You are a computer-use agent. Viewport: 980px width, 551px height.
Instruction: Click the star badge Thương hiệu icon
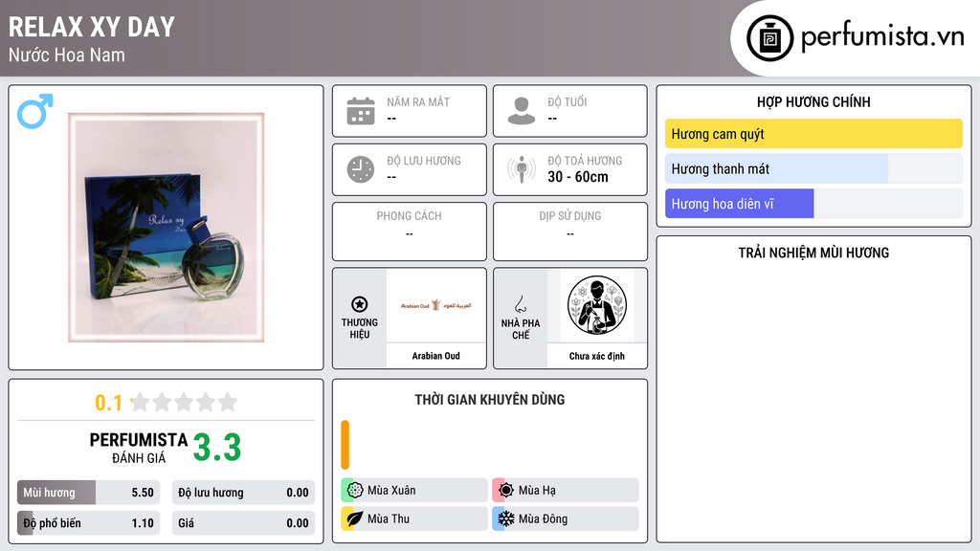click(x=360, y=304)
